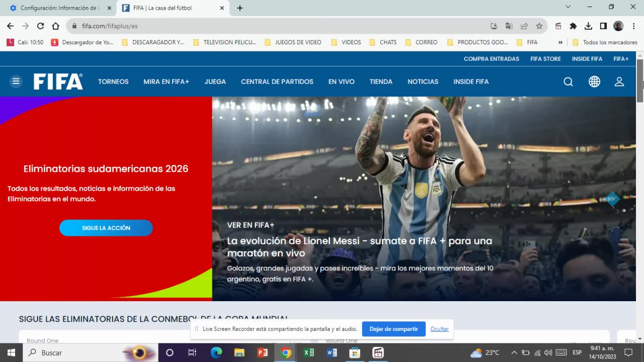The width and height of the screenshot is (644, 362).
Task: Open the FIFA site search icon
Action: pyautogui.click(x=568, y=81)
